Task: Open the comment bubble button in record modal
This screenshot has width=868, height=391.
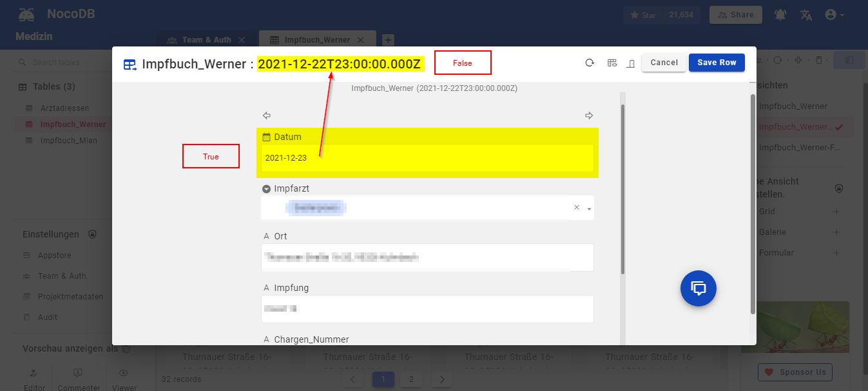Action: tap(698, 288)
